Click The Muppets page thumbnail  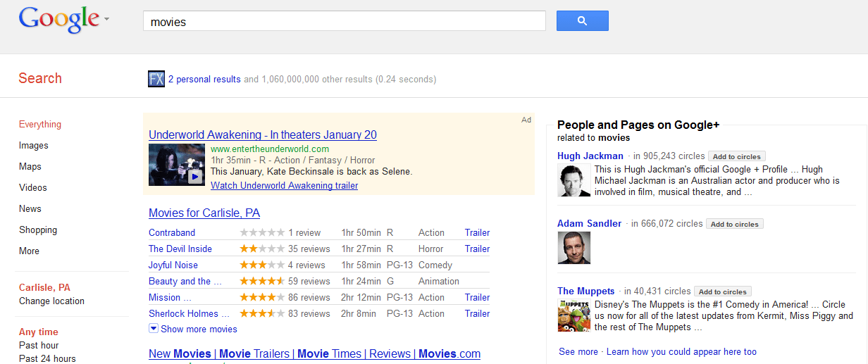[x=573, y=315]
